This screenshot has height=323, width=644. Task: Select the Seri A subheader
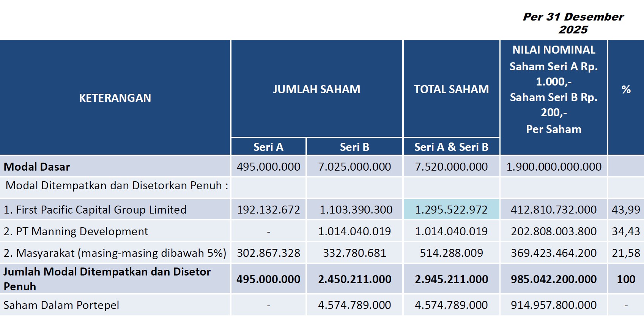(x=268, y=147)
